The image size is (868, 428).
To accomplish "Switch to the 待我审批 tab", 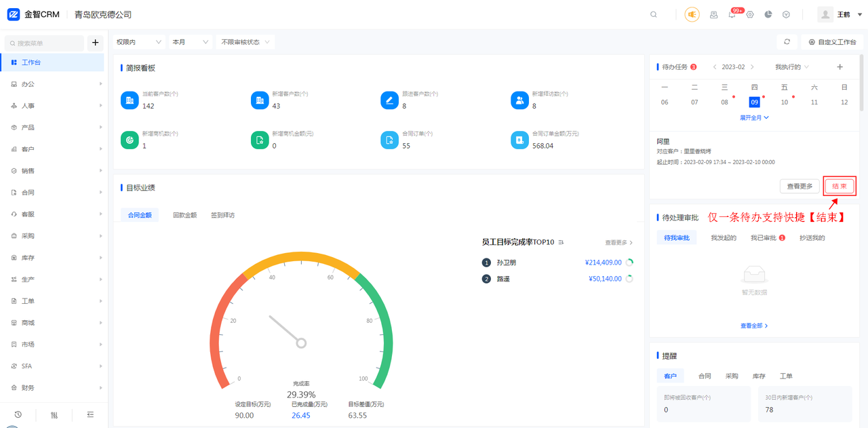I will 677,238.
